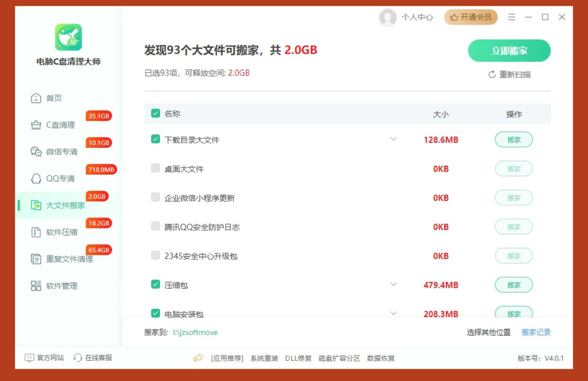Click the 开通会员 button
This screenshot has height=381, width=588.
point(471,18)
